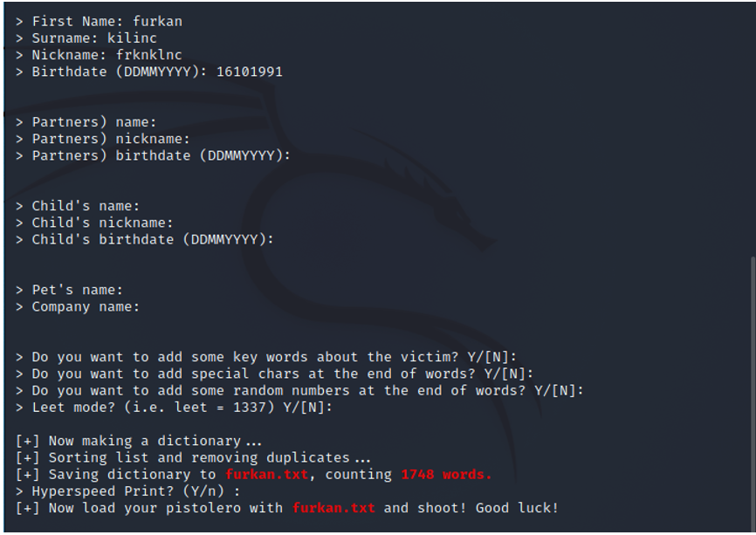Click the Pet's name prompt
The height and width of the screenshot is (535, 756).
click(x=69, y=290)
